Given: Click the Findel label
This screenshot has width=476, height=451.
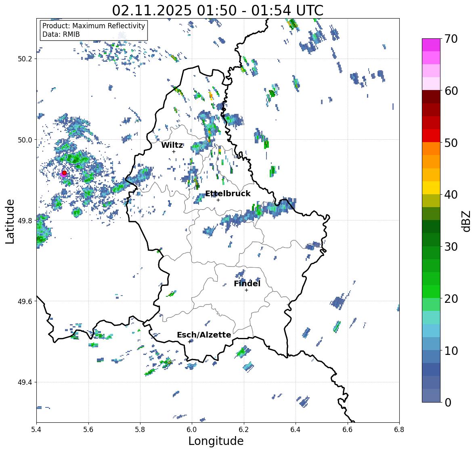Looking at the screenshot, I should coord(247,284).
